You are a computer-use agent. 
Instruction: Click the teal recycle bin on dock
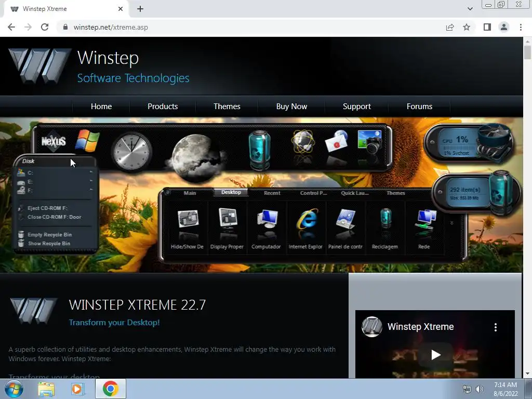click(x=260, y=150)
